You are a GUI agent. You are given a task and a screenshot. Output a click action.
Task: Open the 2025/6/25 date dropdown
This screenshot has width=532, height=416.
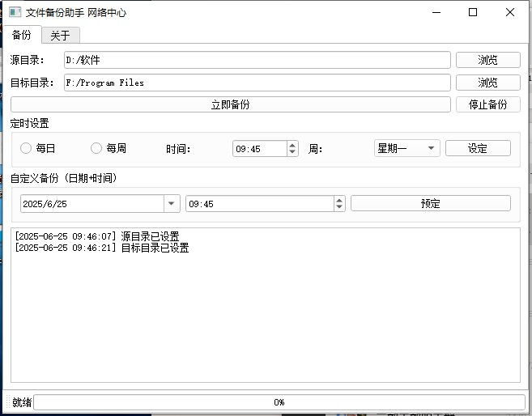[171, 204]
